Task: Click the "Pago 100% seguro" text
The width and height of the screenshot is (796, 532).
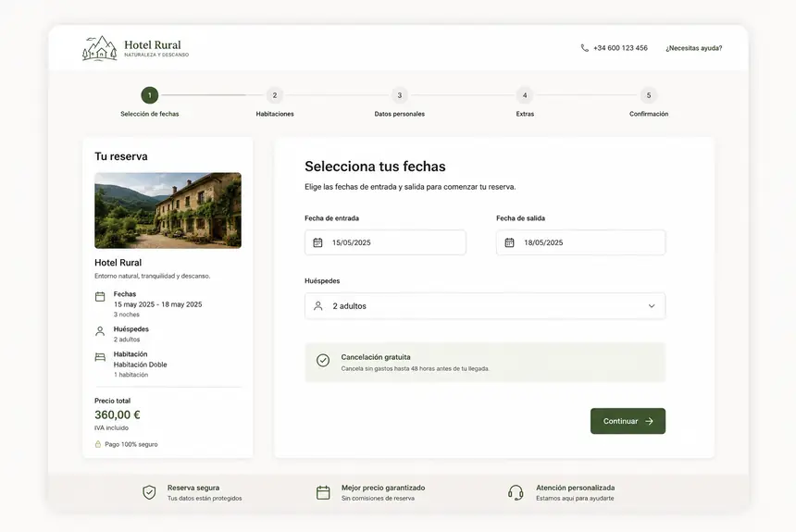Action: pos(131,444)
